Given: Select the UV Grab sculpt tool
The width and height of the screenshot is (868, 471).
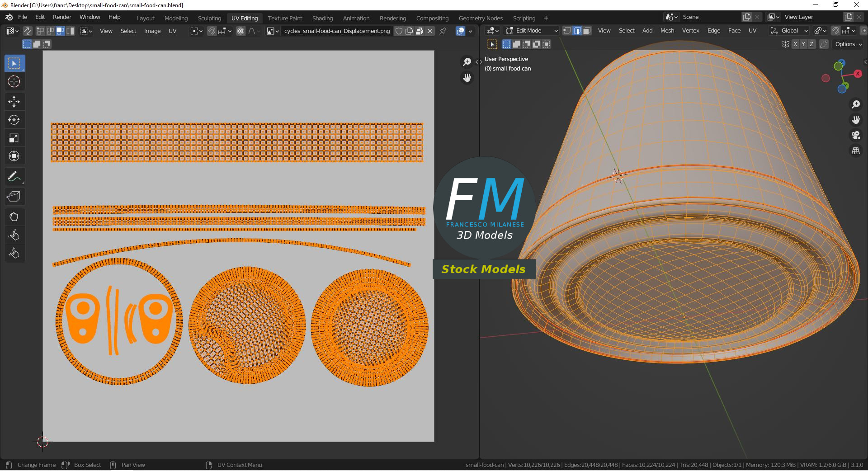Looking at the screenshot, I should tap(14, 217).
